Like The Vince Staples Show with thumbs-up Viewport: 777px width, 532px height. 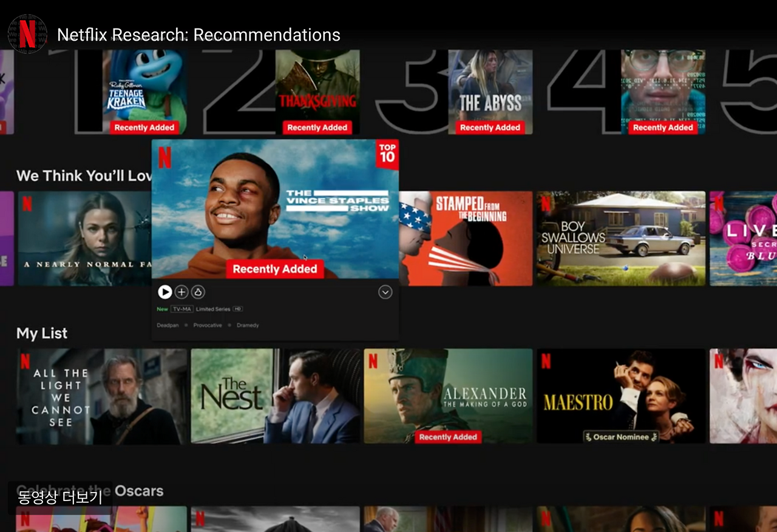point(198,292)
